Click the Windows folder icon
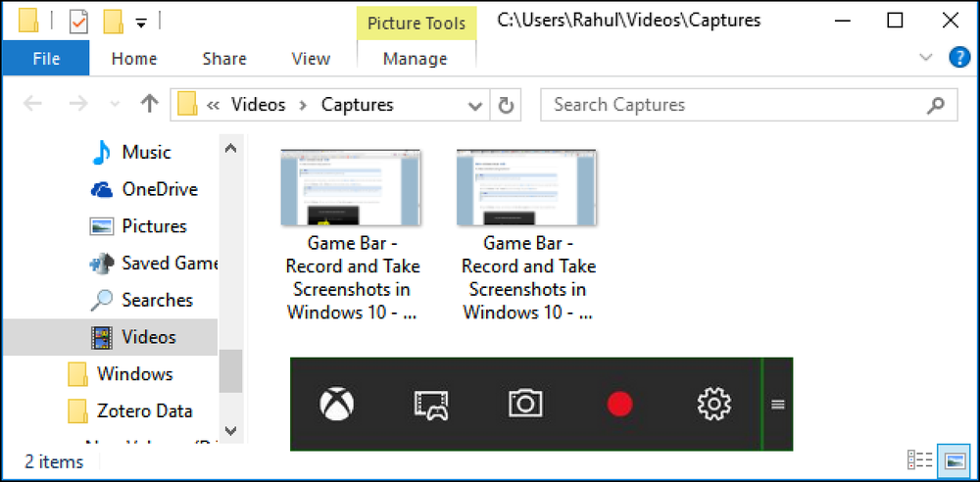Screen dimensions: 980x482 tap(77, 374)
